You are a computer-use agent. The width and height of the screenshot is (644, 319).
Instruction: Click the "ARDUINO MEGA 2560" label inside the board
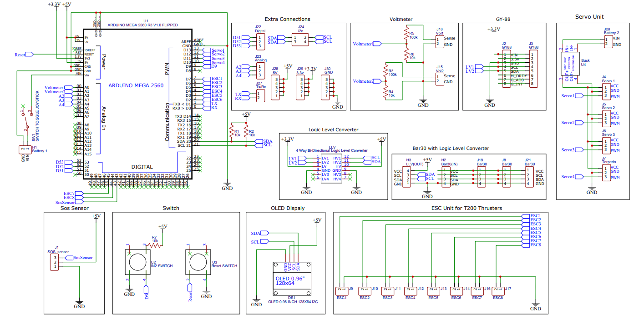(137, 85)
